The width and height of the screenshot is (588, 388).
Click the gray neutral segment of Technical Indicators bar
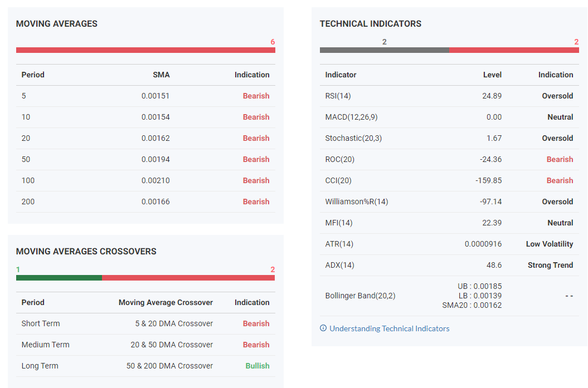click(384, 50)
